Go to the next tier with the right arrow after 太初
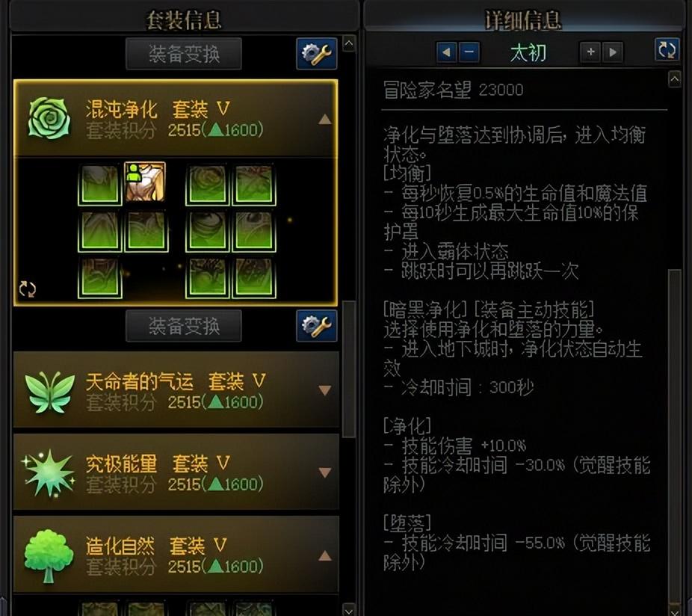 [613, 52]
